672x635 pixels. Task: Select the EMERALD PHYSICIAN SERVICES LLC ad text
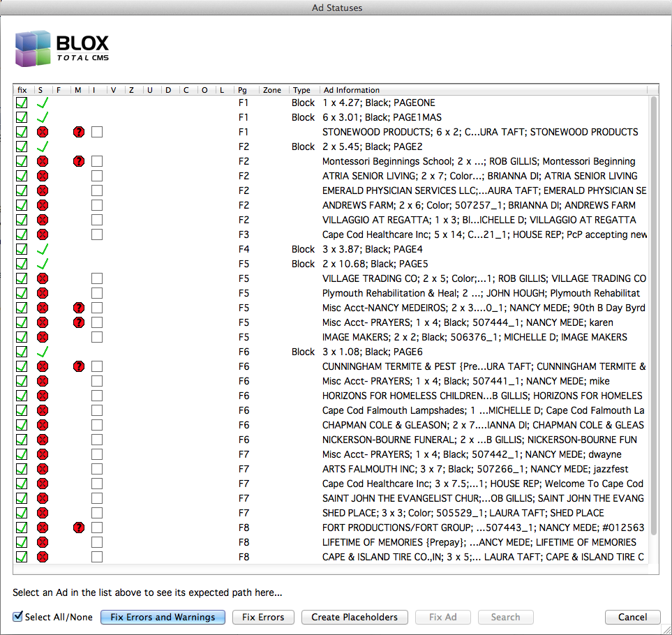click(484, 190)
